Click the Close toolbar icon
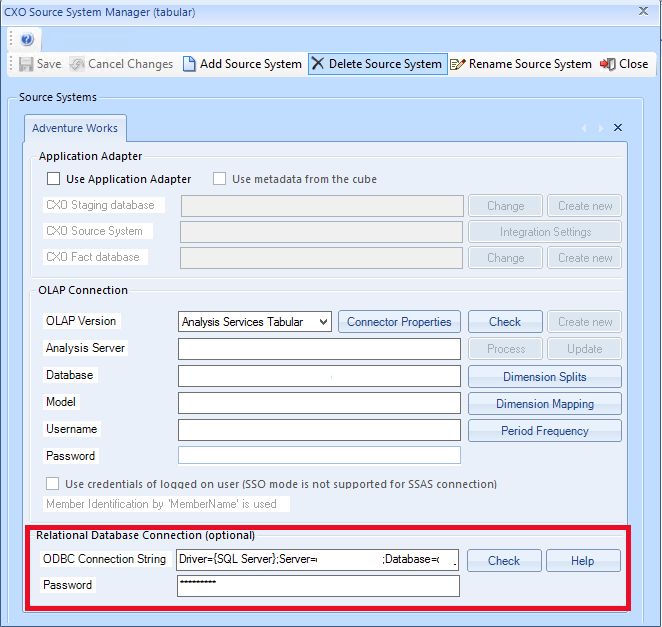The image size is (662, 627). click(608, 64)
